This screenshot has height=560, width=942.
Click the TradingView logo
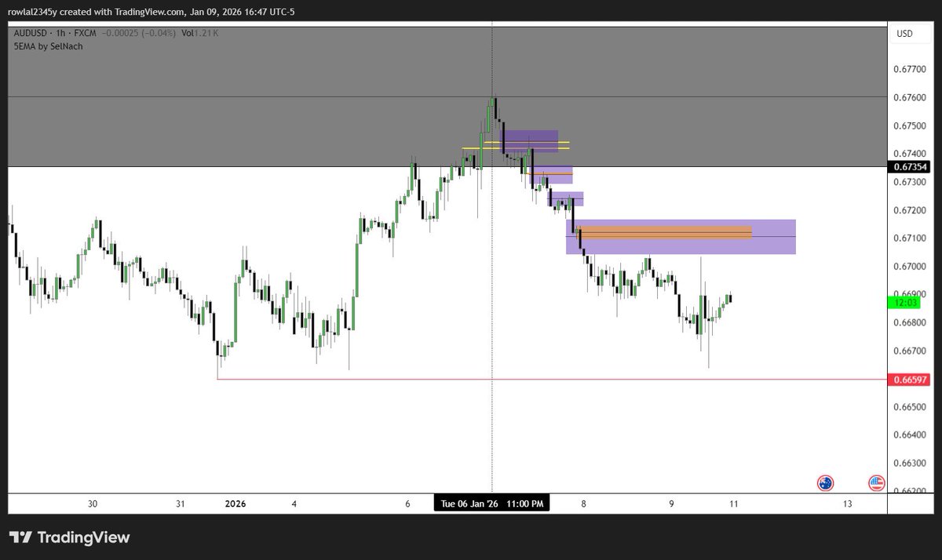pos(69,538)
